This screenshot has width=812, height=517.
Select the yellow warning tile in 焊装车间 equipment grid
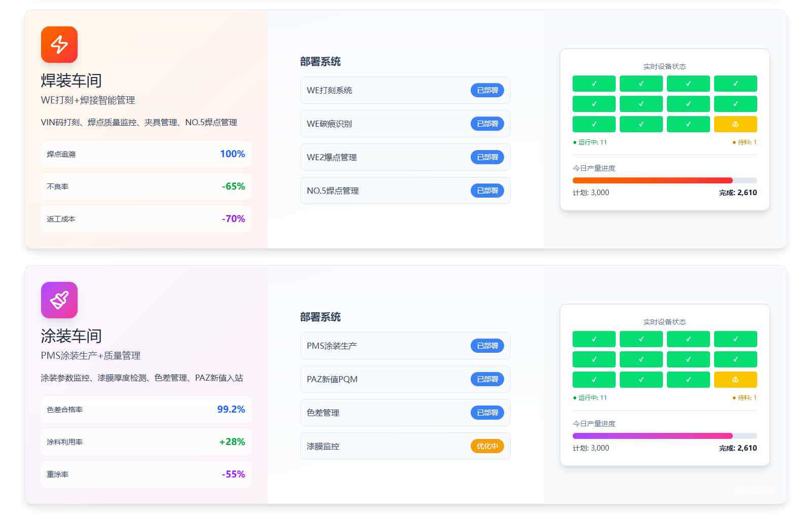pos(735,124)
